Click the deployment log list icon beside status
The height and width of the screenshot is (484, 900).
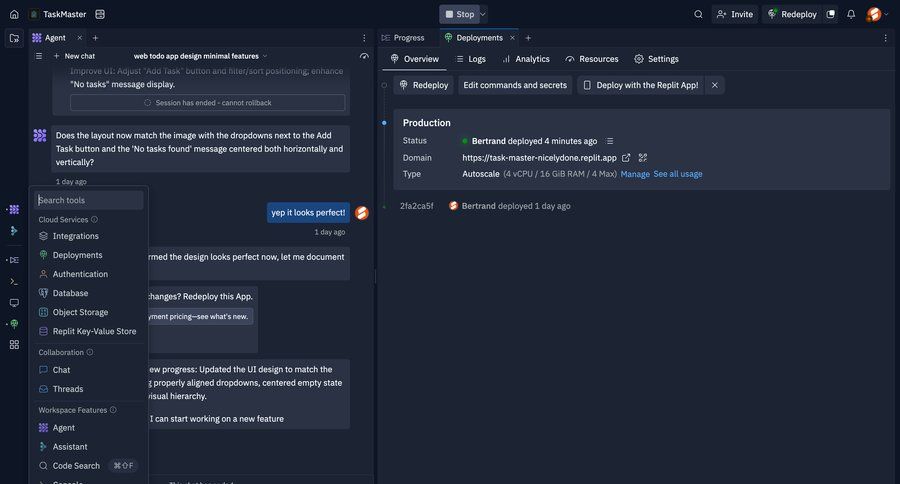[x=610, y=141]
